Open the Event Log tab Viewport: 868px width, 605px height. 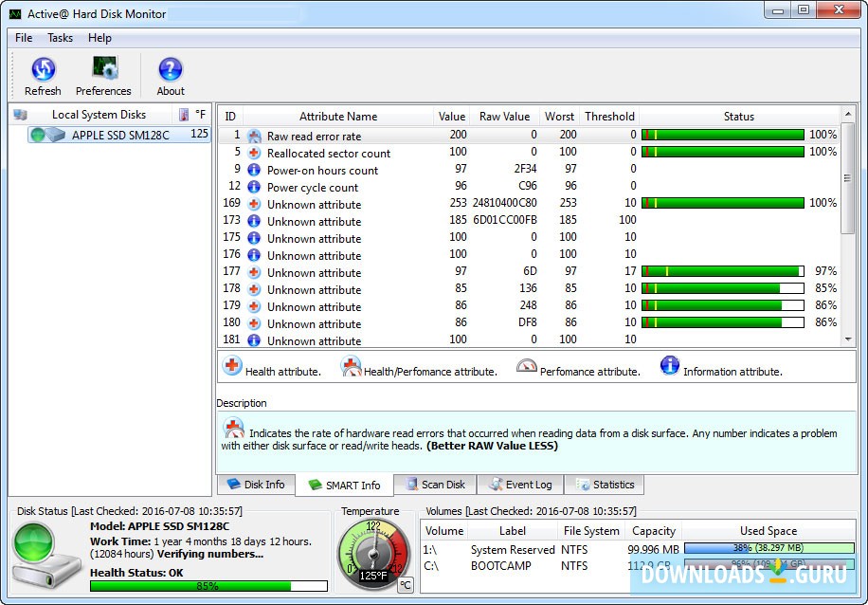(519, 485)
